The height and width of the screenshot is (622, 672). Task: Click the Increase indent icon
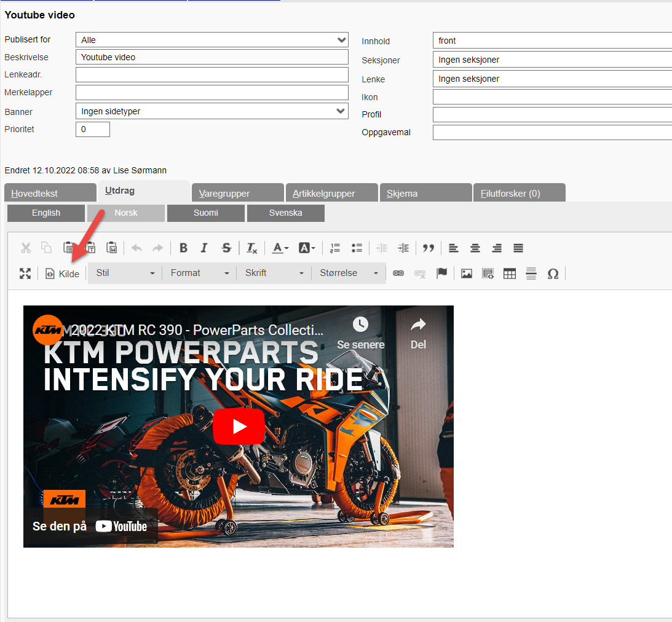(403, 248)
